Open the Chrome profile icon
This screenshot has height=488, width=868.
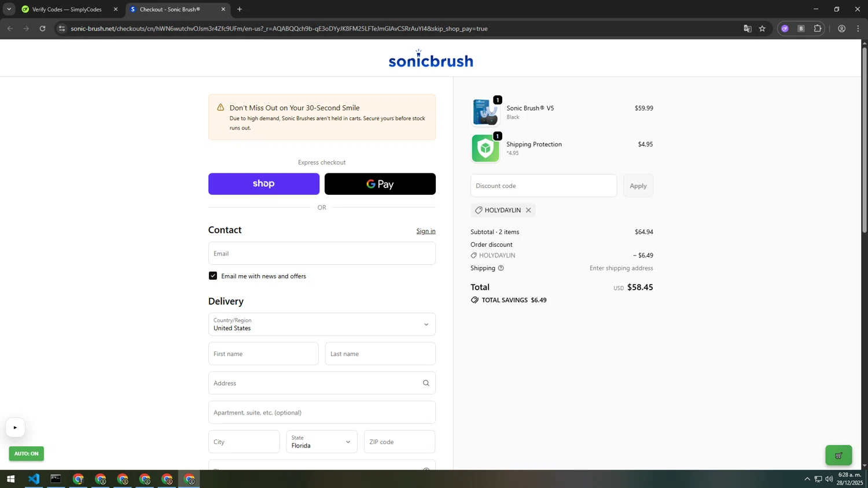click(842, 28)
